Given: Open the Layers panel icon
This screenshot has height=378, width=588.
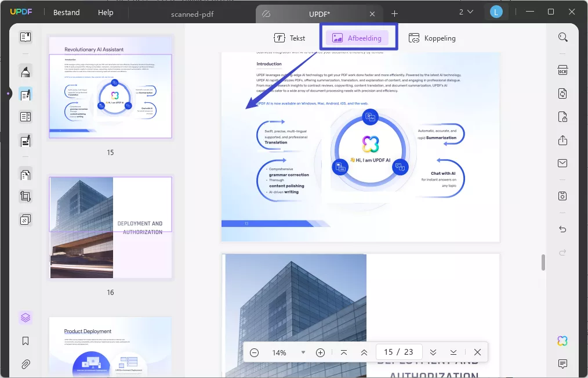Looking at the screenshot, I should point(26,318).
